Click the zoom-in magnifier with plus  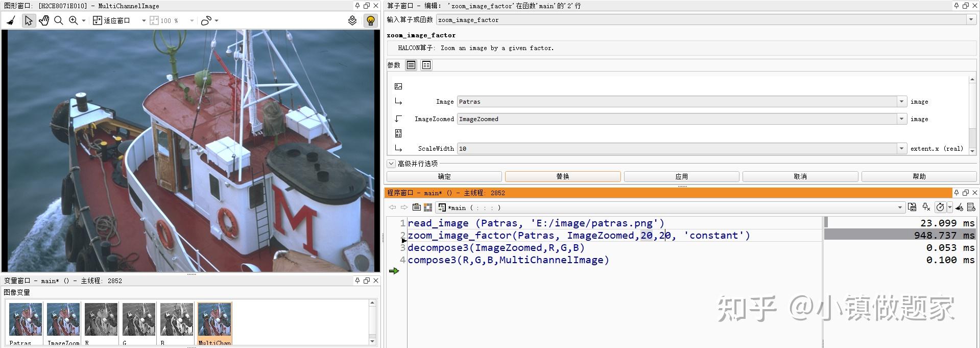(x=74, y=20)
